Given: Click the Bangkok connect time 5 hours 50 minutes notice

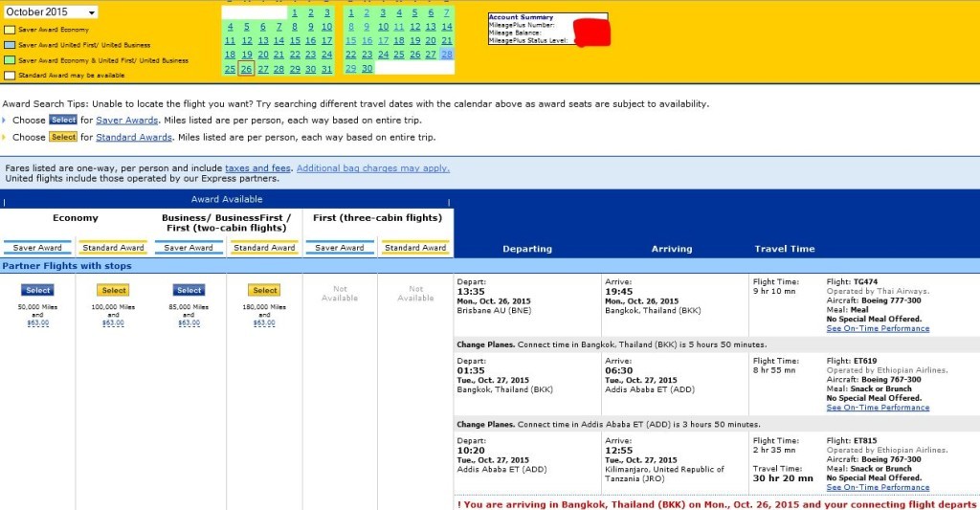Looking at the screenshot, I should click(x=612, y=345).
